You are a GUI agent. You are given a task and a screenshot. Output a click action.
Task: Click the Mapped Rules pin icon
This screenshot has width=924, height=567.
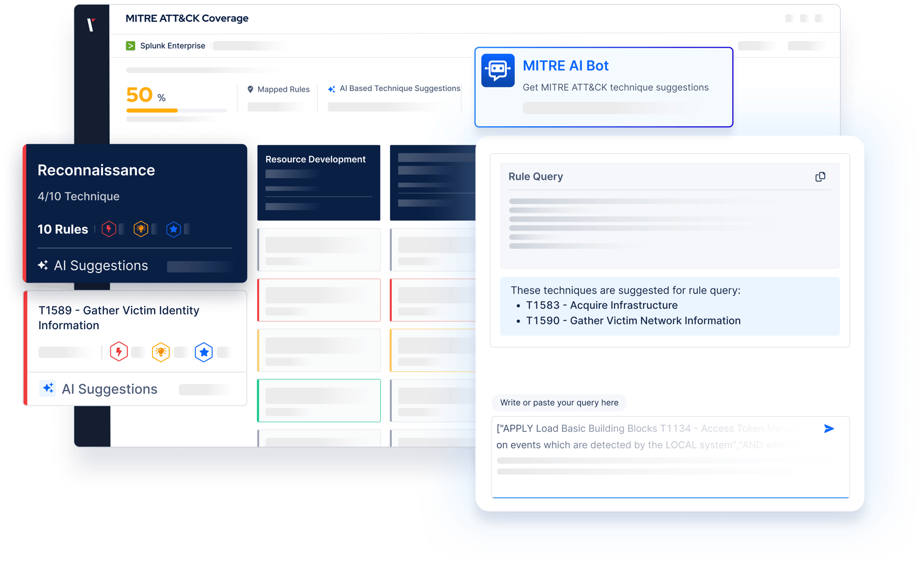[250, 89]
